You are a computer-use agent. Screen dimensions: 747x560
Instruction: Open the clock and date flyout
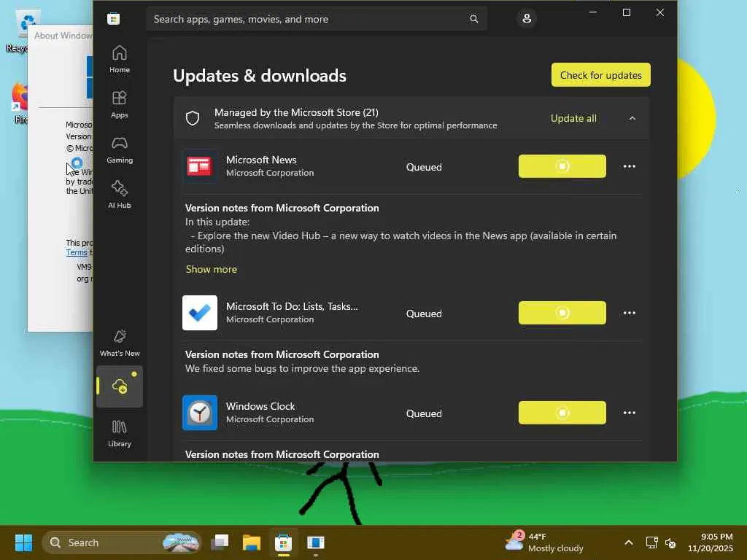710,542
